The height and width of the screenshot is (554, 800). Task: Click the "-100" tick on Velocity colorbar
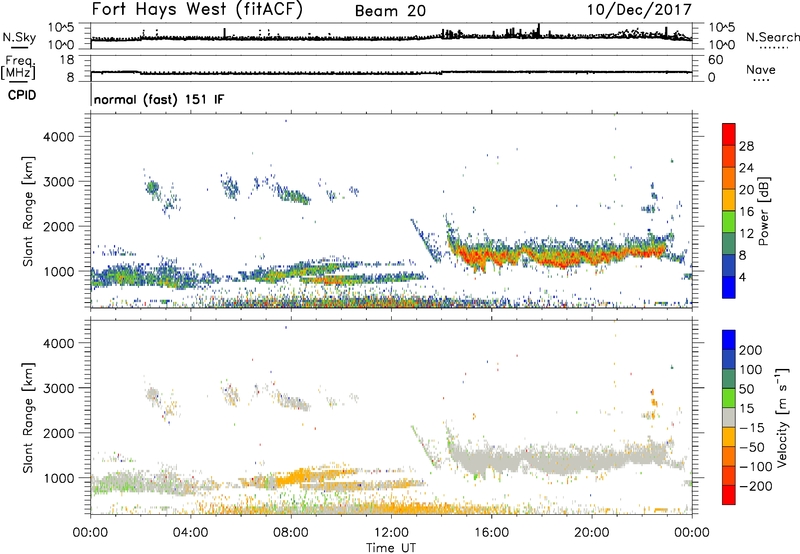[755, 466]
